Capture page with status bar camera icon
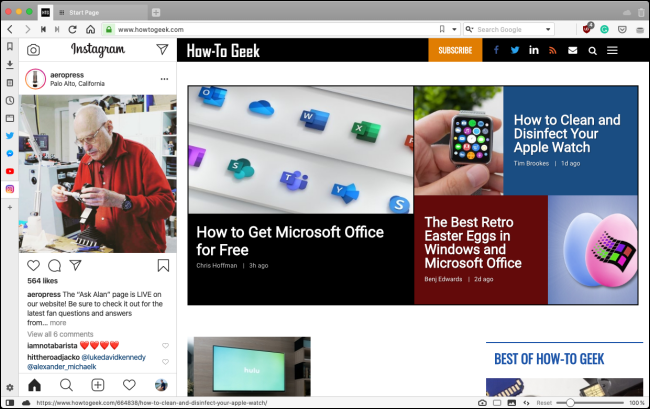 click(x=482, y=402)
